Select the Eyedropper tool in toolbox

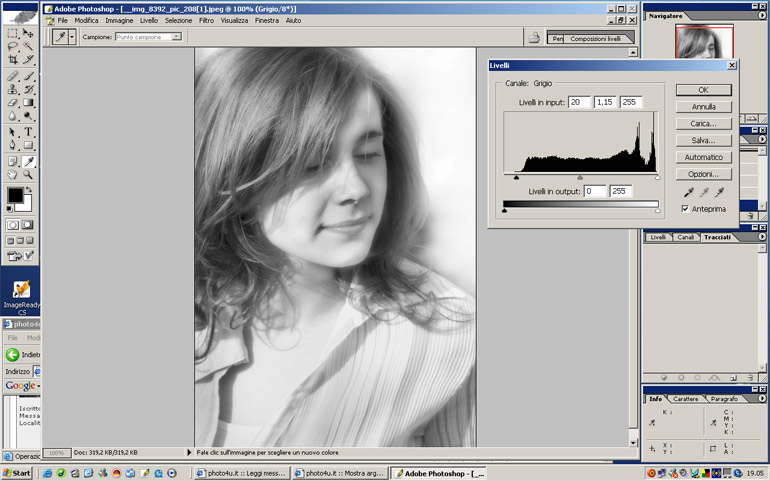(28, 161)
